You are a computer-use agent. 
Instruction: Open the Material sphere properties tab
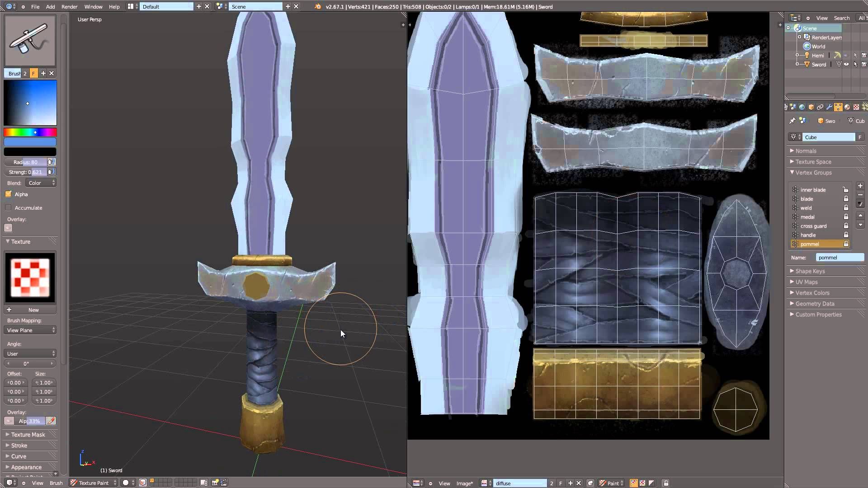[847, 107]
